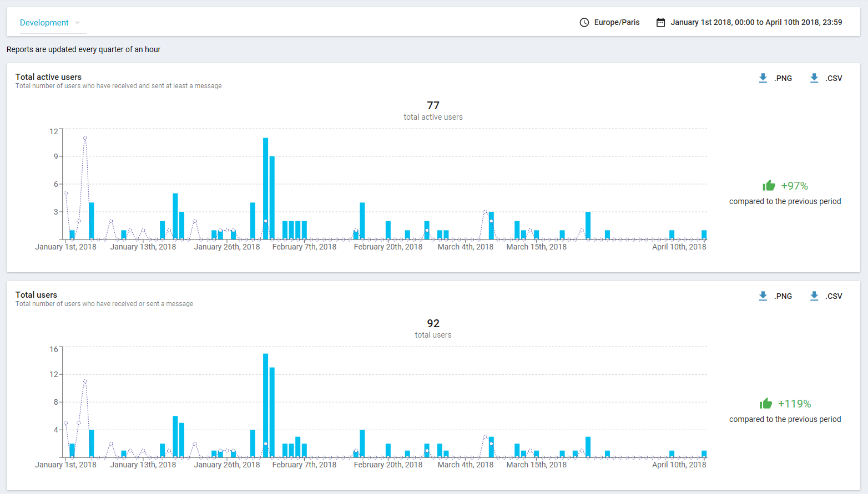Click download icon for active users PNG
Image resolution: width=868 pixels, height=494 pixels.
(x=763, y=78)
